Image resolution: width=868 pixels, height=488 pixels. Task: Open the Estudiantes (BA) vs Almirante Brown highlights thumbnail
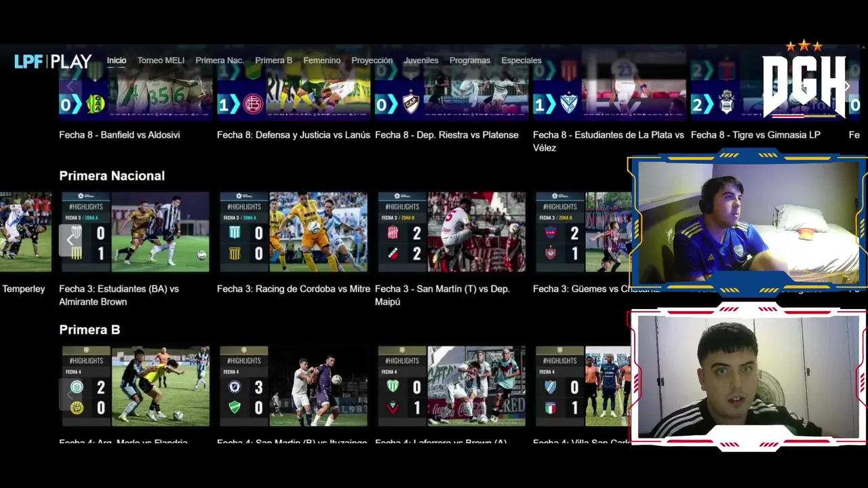[136, 232]
